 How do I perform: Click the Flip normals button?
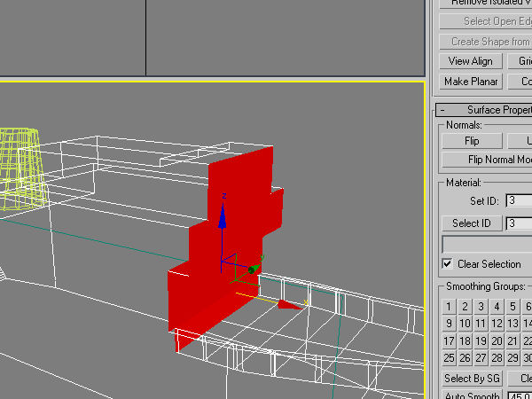(x=472, y=141)
